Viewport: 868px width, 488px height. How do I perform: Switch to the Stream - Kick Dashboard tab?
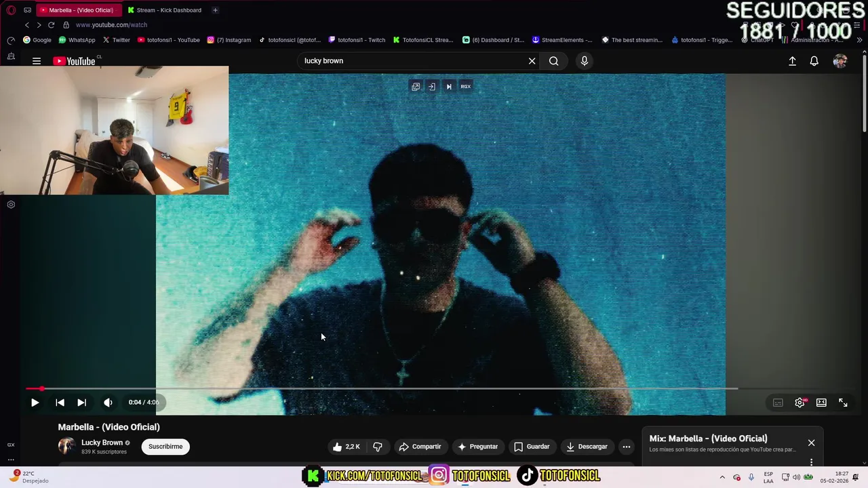(x=166, y=10)
